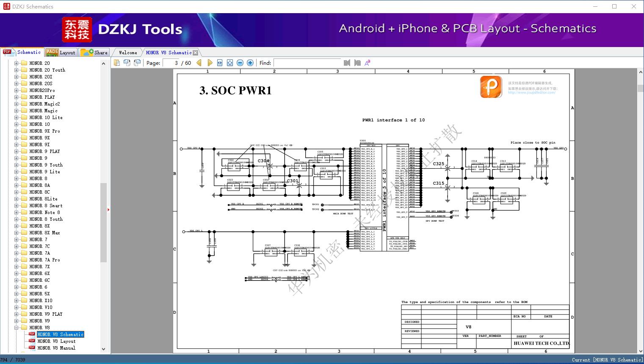Select the HONOR V8 Schematic PDF file
This screenshot has width=644, height=364.
60,334
